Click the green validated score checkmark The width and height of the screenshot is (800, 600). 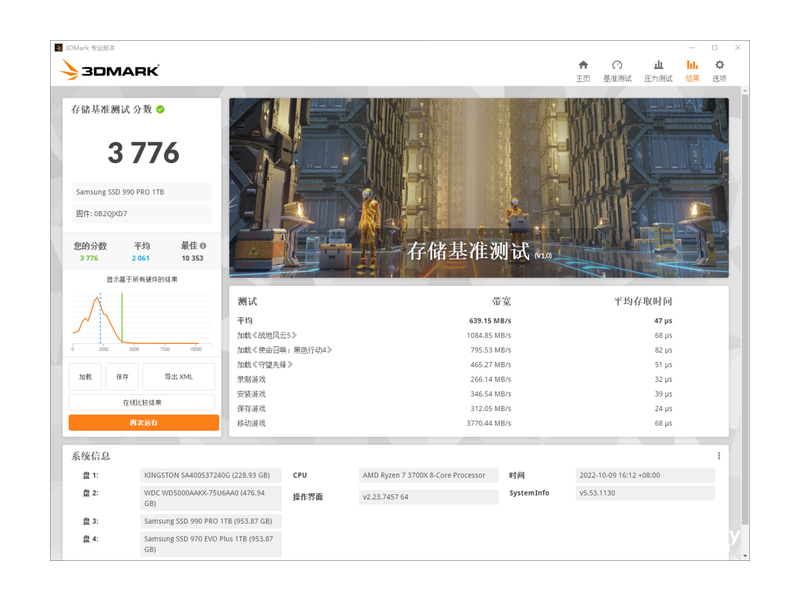pos(160,109)
